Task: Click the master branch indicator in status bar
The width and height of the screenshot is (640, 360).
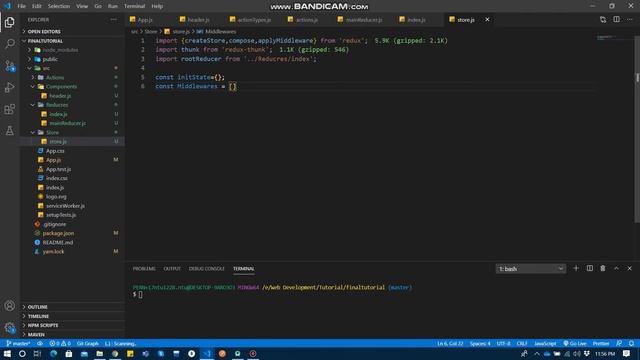Action: point(18,343)
